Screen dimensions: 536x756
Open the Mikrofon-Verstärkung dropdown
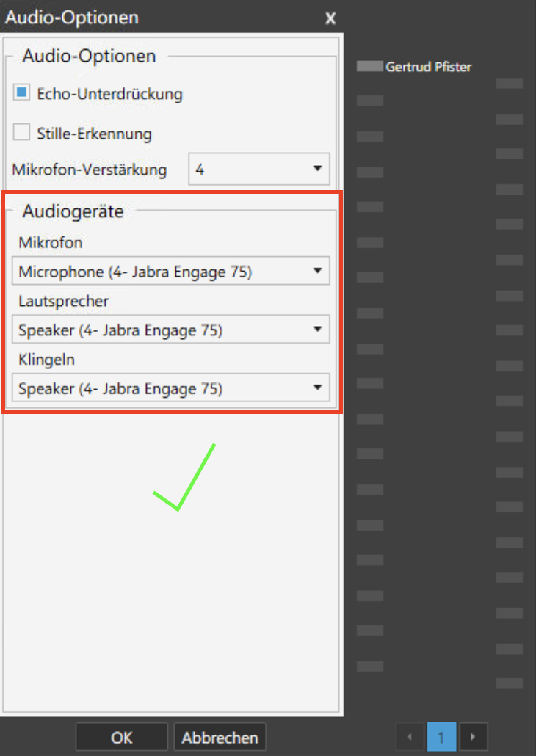[x=258, y=170]
